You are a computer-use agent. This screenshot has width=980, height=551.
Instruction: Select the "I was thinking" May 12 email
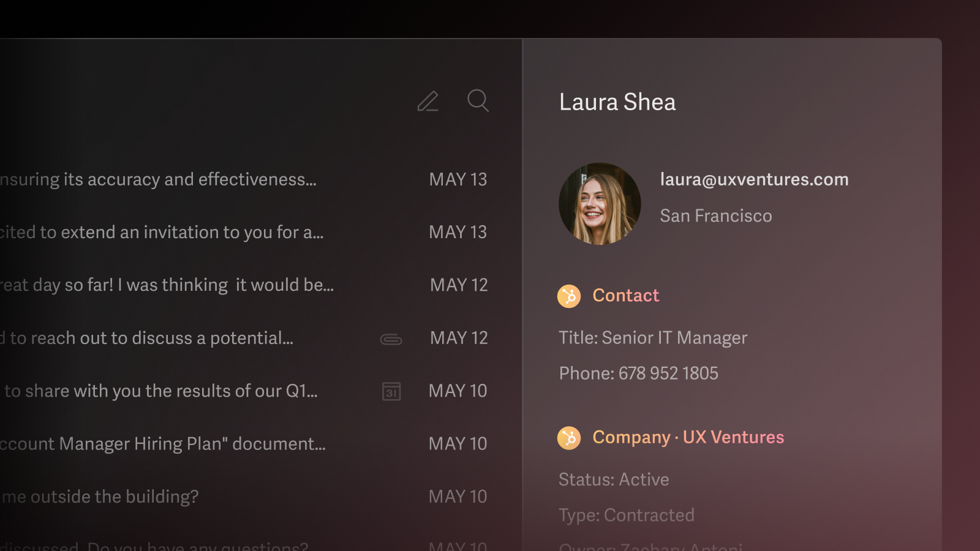coord(167,285)
